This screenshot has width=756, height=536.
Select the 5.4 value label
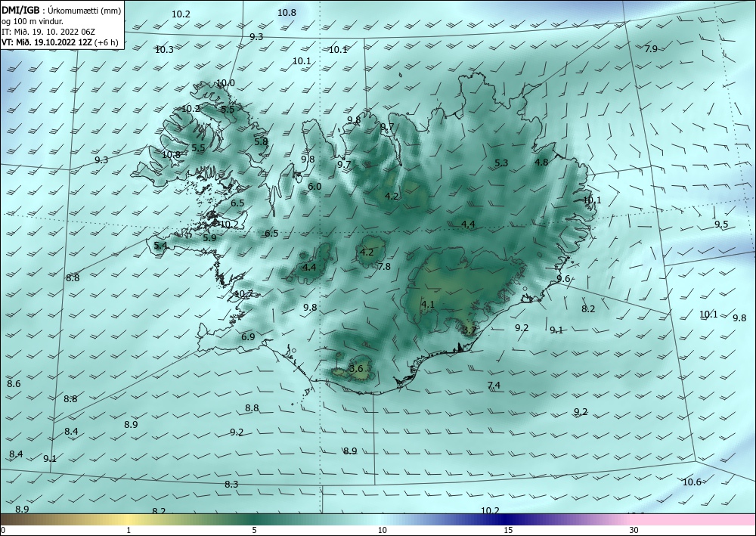(160, 246)
